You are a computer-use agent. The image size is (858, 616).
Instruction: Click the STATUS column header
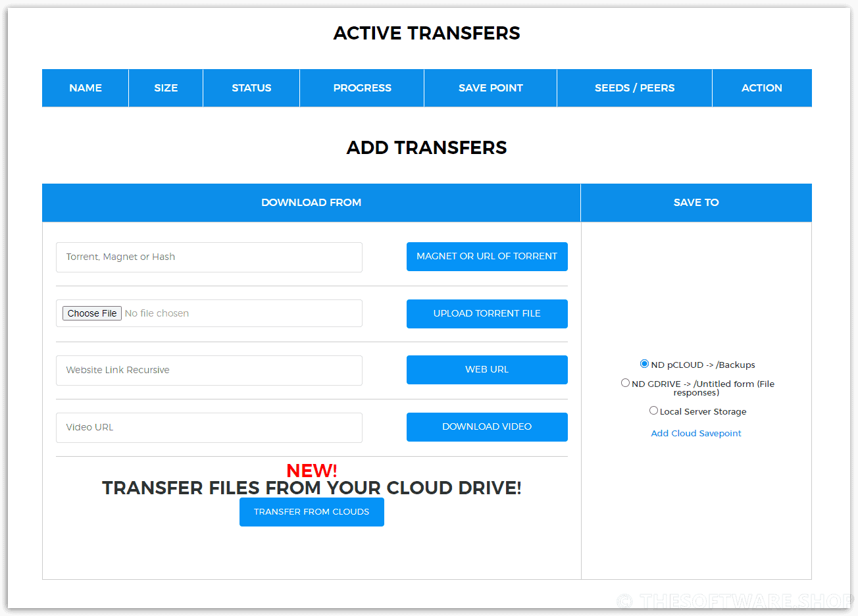point(251,88)
